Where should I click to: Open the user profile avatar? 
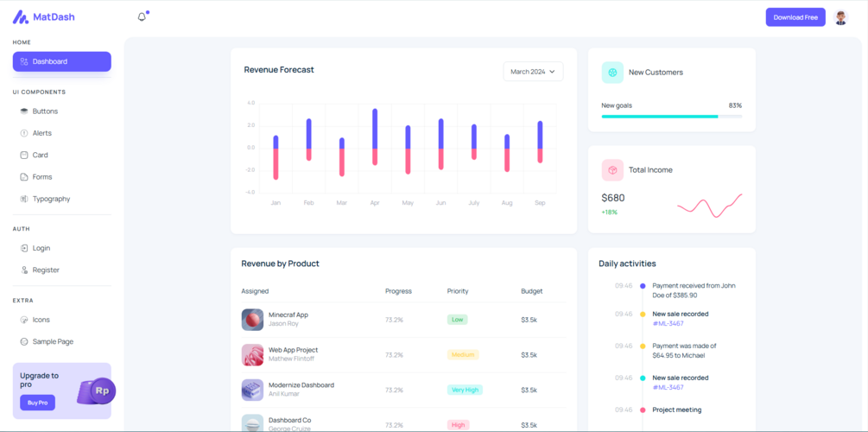pyautogui.click(x=840, y=17)
